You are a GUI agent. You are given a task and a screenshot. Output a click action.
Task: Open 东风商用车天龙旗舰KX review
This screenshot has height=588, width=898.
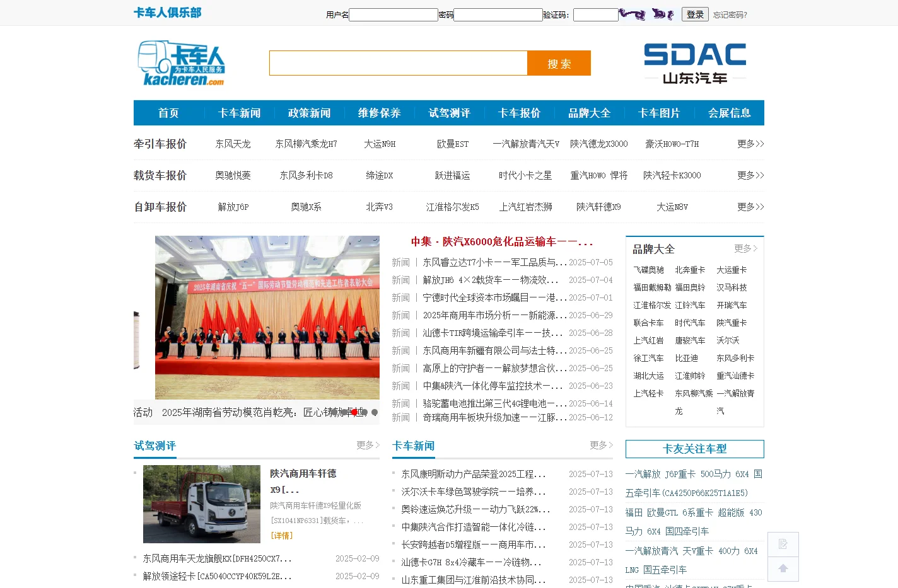tap(218, 558)
